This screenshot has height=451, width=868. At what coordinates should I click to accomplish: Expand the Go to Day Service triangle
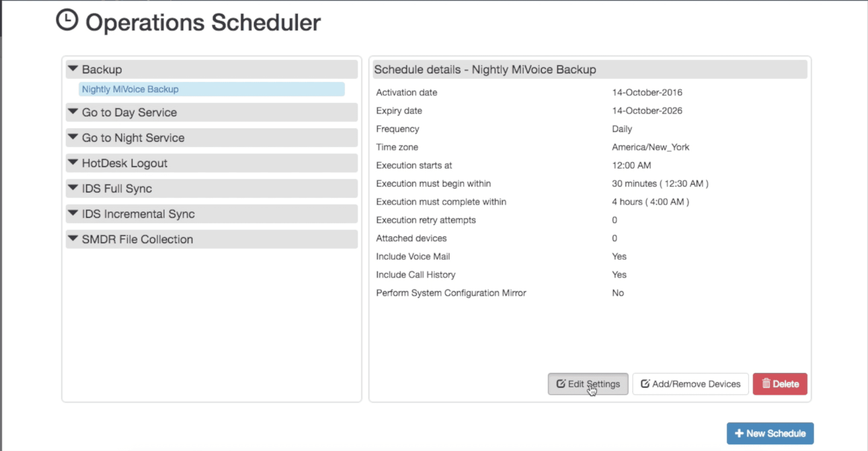[x=73, y=112]
